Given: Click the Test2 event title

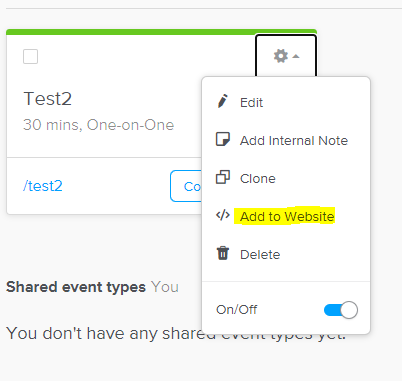Looking at the screenshot, I should click(48, 99).
